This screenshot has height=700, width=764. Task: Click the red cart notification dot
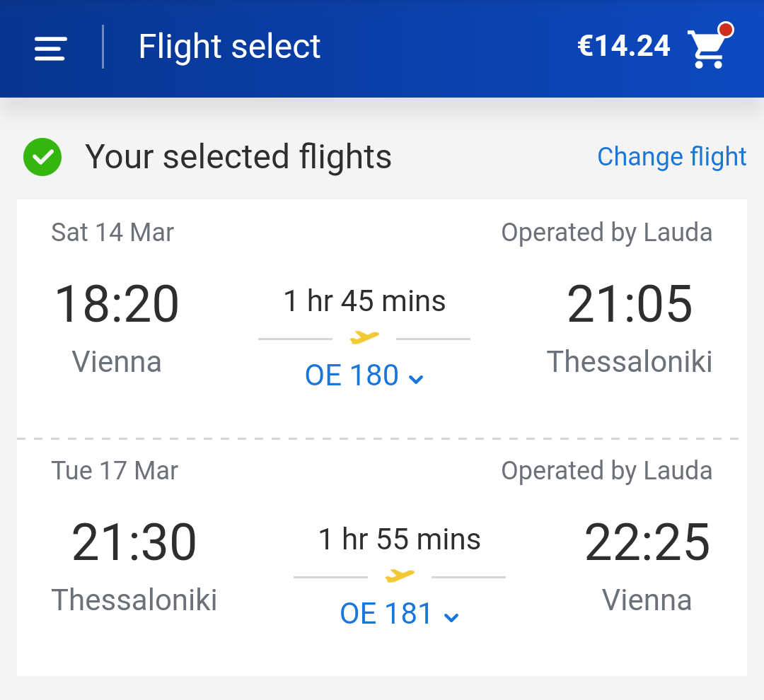click(x=726, y=30)
